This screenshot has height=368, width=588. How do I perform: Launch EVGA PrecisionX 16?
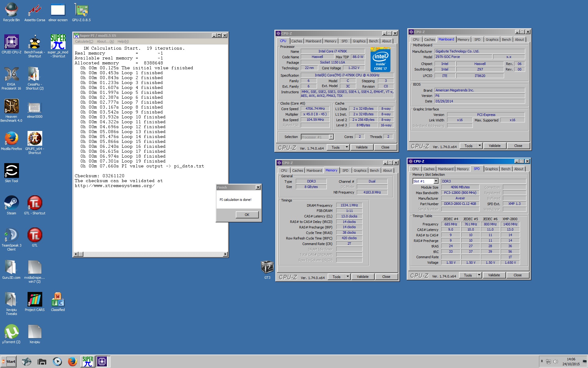pos(11,79)
